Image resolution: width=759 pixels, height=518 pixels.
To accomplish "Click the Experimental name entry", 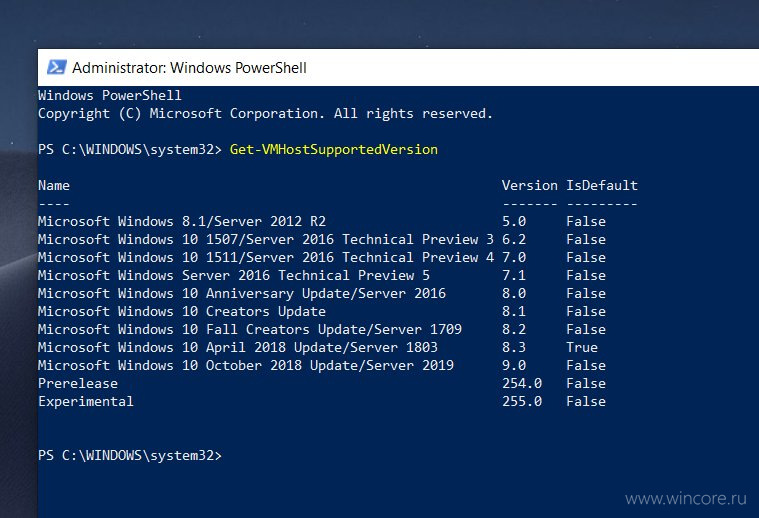I will click(86, 401).
